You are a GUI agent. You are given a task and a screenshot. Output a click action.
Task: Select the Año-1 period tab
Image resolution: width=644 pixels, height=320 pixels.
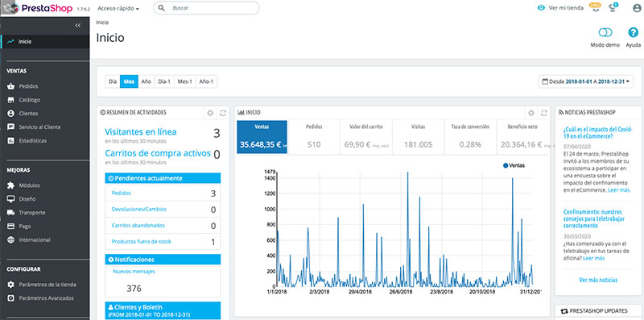pos(206,81)
